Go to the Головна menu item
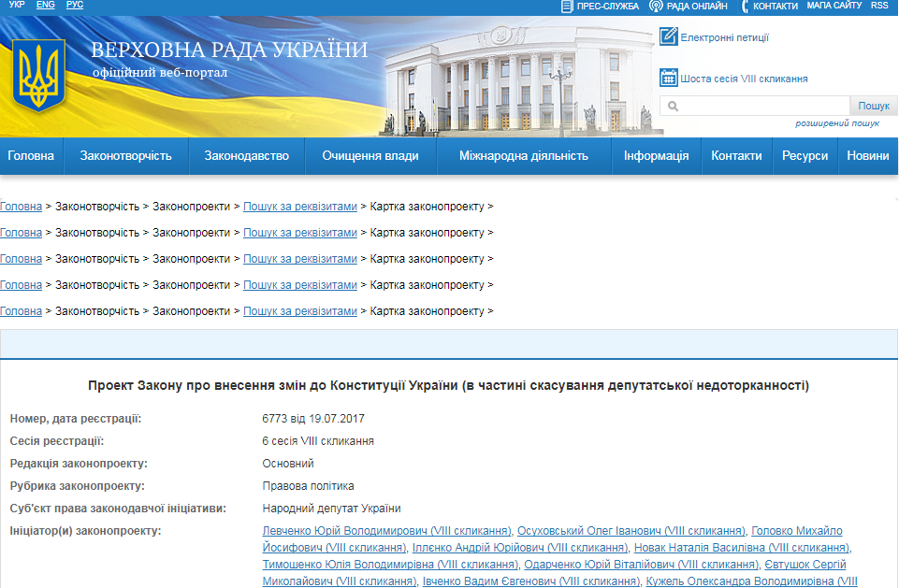The height and width of the screenshot is (588, 899). pos(31,156)
